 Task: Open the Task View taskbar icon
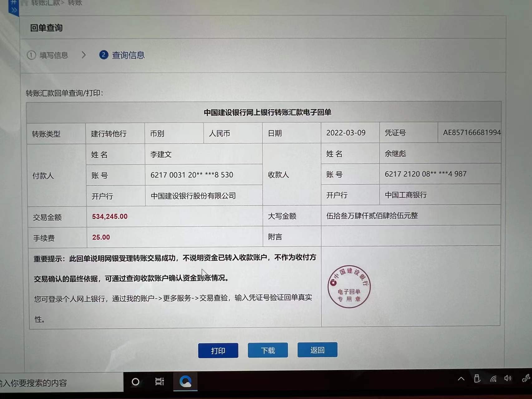point(159,382)
